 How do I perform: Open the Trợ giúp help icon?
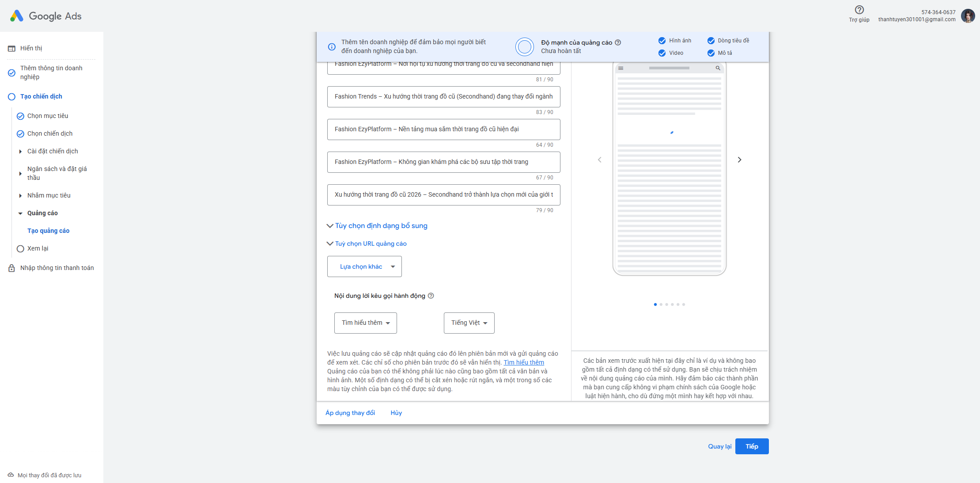pos(859,10)
